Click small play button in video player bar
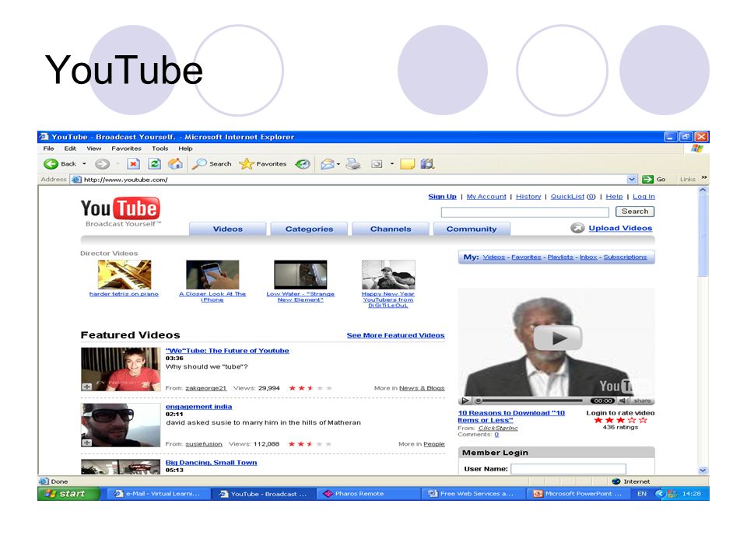 [465, 401]
